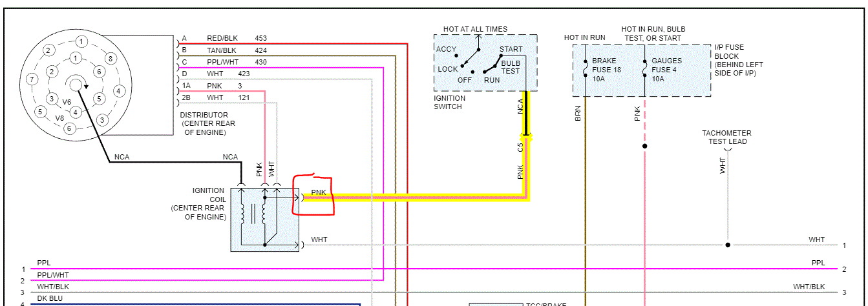Click the left WHT/BLK wire label

point(52,287)
